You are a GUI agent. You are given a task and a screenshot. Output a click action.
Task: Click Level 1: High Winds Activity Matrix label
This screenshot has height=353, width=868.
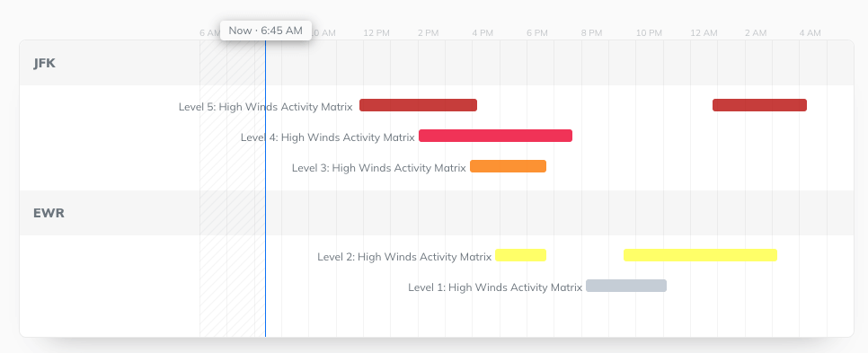tap(495, 287)
